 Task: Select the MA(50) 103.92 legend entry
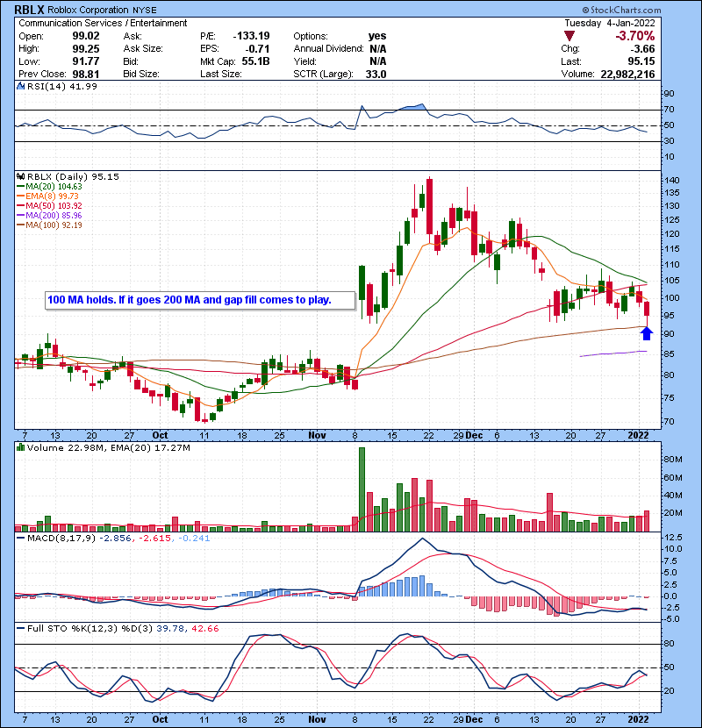coord(49,205)
